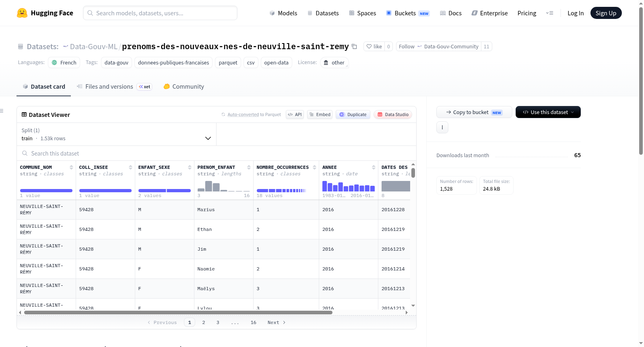
Task: Switch to Dataset card tab
Action: click(x=44, y=87)
